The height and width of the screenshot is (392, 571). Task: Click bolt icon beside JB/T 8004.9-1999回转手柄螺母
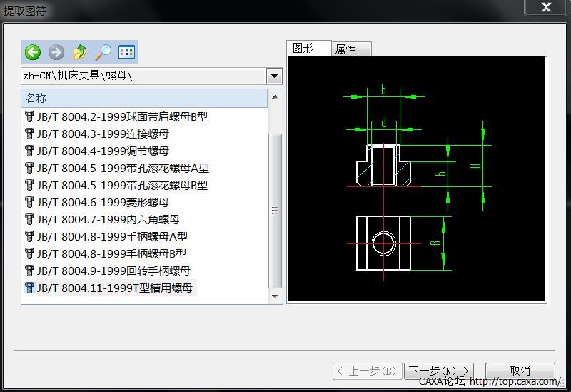tap(29, 271)
